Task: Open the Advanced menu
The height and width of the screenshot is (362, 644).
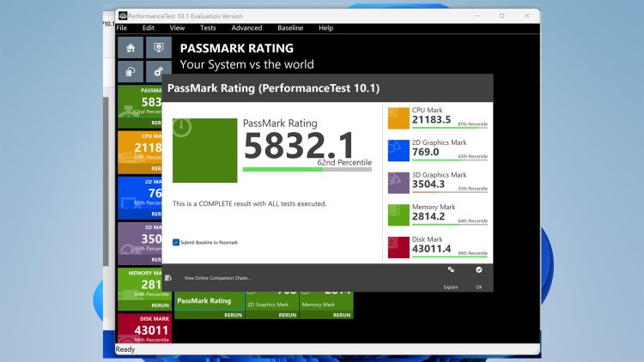Action: click(x=246, y=28)
